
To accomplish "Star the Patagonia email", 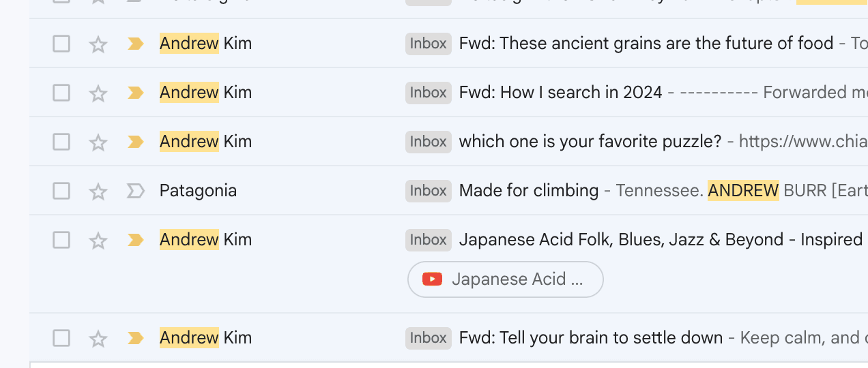I will click(x=98, y=191).
